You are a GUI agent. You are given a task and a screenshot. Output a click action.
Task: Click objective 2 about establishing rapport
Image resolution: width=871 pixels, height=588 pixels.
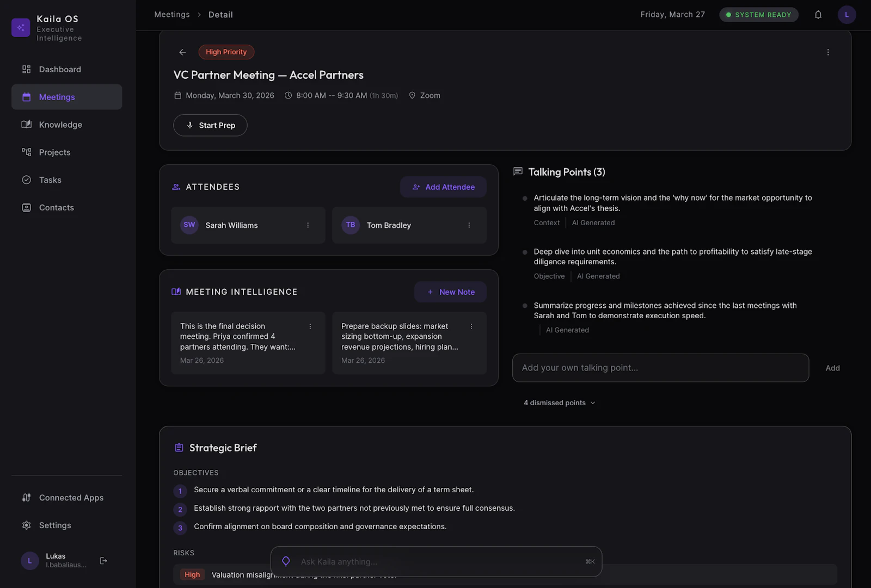(354, 509)
